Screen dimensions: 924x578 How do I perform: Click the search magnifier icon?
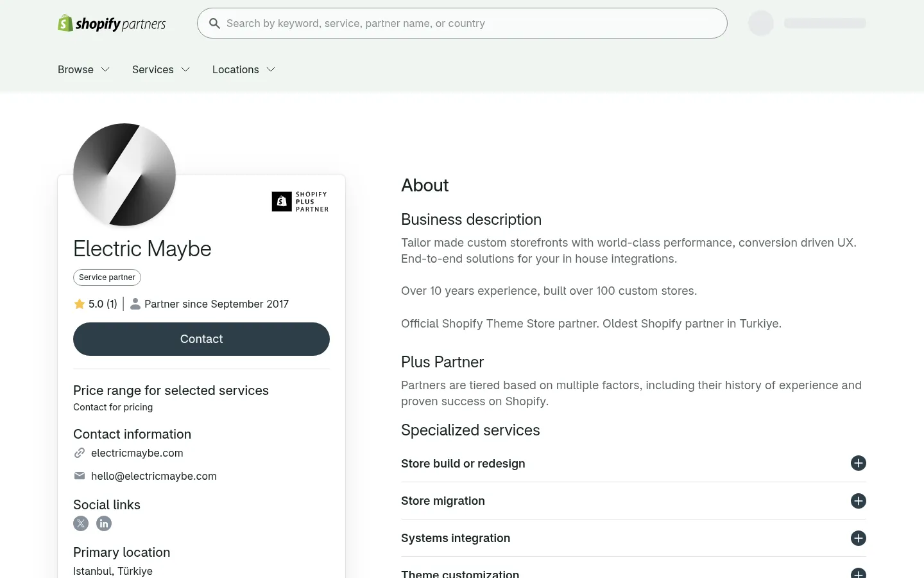click(x=214, y=23)
